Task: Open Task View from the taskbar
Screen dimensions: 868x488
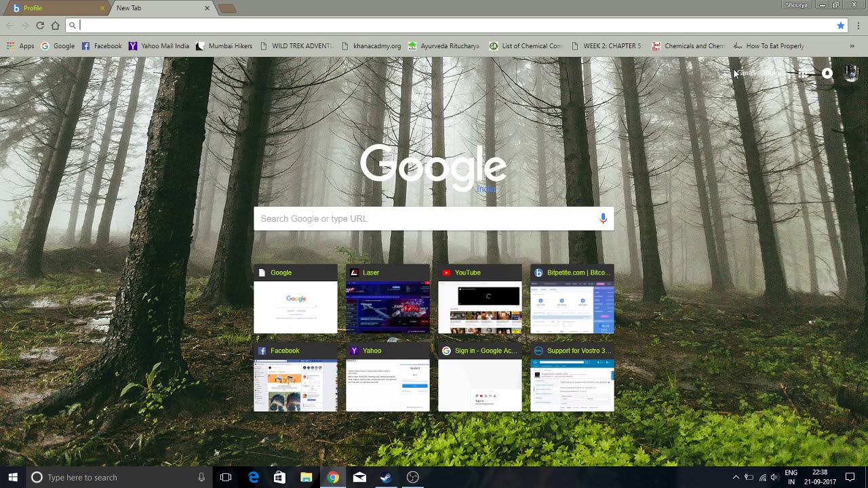Action: pyautogui.click(x=226, y=477)
